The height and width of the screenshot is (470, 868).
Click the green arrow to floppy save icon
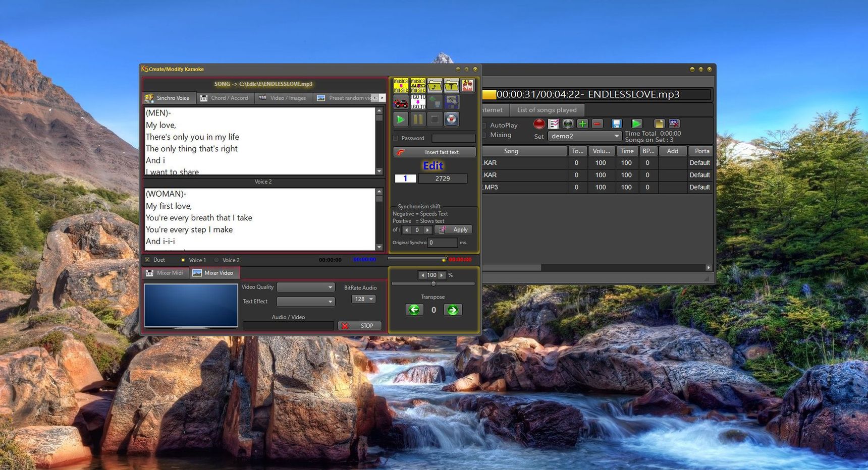point(435,102)
